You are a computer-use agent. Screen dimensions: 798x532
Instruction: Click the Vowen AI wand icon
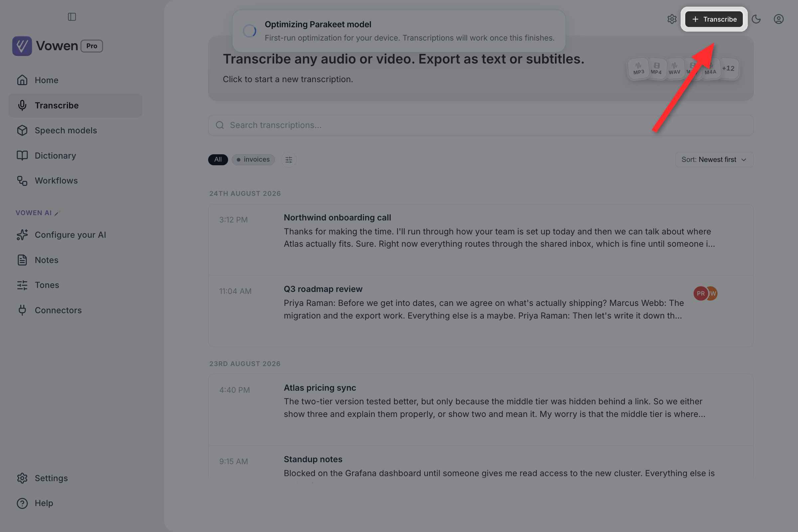tap(57, 213)
